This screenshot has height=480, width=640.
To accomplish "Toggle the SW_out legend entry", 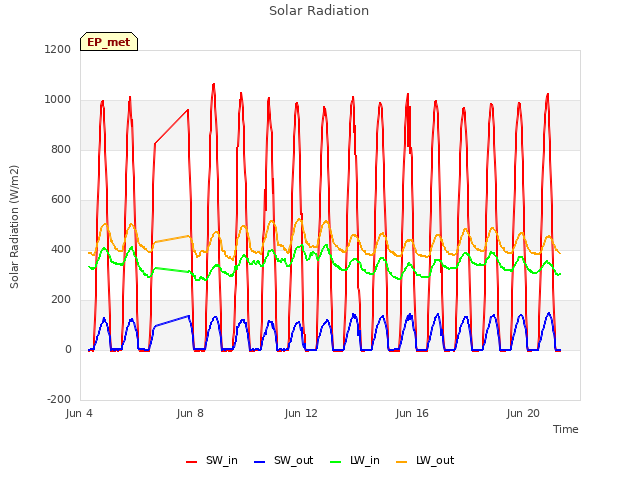I will [x=283, y=461].
